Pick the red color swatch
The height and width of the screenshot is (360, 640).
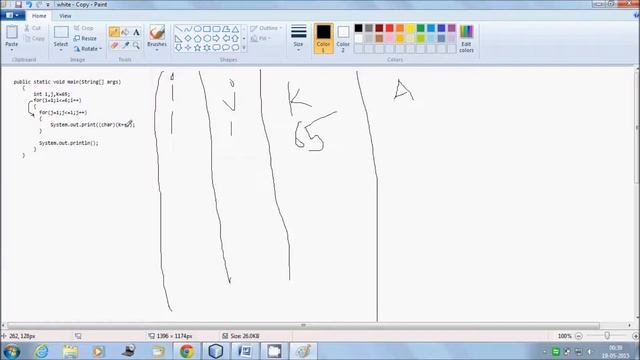click(389, 28)
